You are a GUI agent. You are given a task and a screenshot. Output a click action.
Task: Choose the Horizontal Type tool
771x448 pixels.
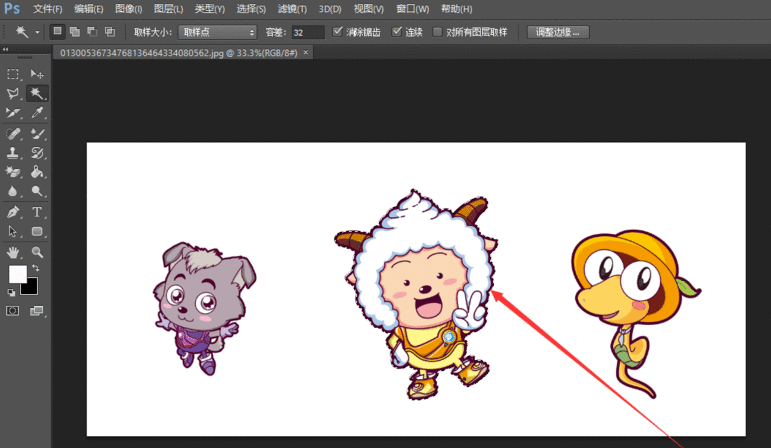[37, 212]
